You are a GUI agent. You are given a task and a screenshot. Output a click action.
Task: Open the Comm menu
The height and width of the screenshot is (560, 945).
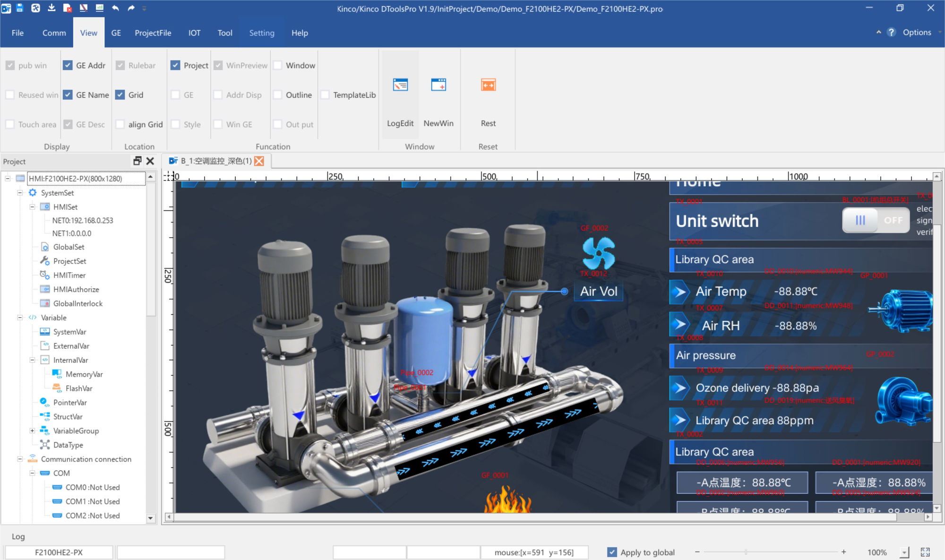click(53, 33)
